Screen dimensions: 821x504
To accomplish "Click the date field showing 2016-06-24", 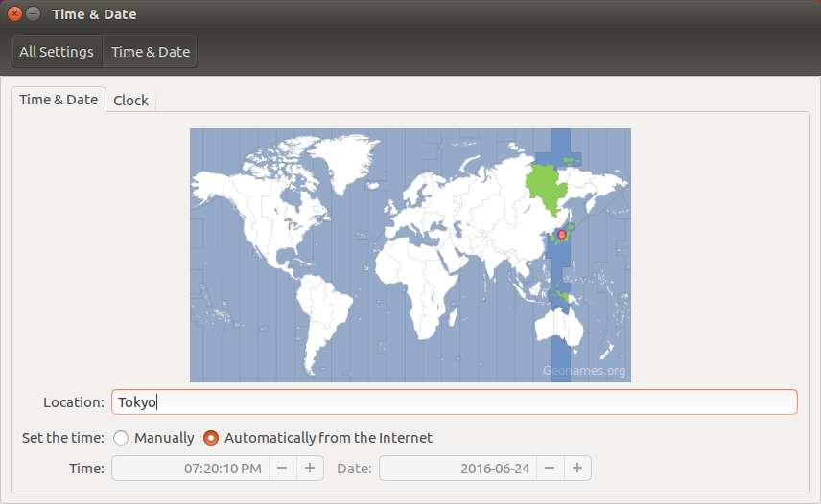I will pos(458,468).
